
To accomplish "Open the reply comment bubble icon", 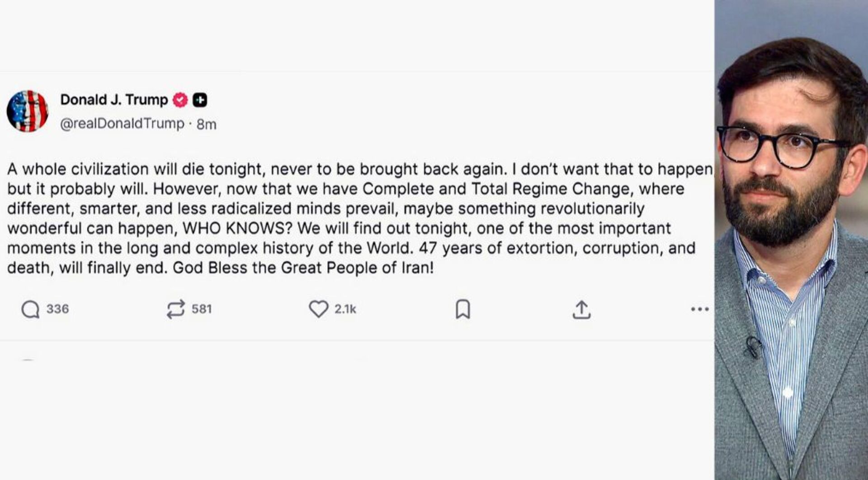I will 30,310.
